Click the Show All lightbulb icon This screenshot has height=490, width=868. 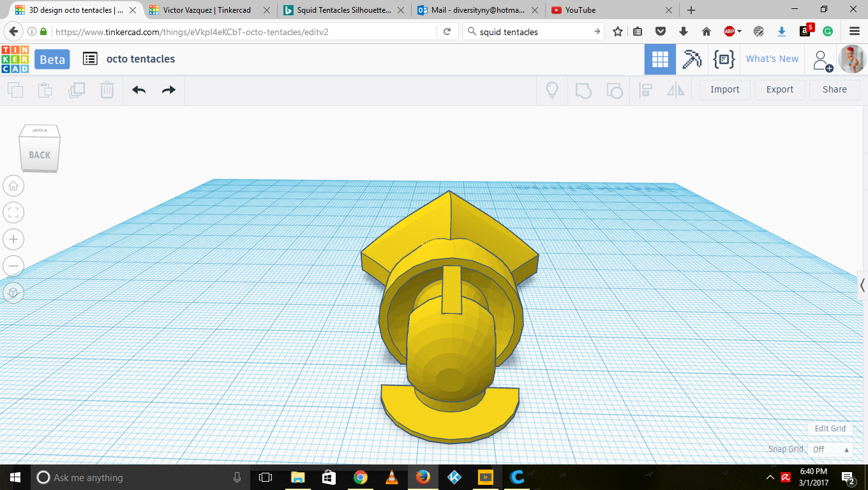tap(552, 90)
